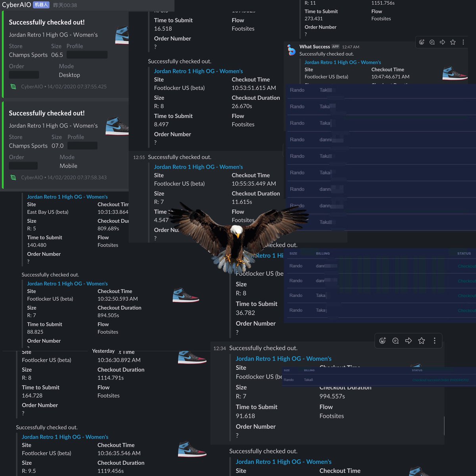The width and height of the screenshot is (476, 476).
Task: Click checkout duration '1119.456s'
Action: pyautogui.click(x=111, y=471)
